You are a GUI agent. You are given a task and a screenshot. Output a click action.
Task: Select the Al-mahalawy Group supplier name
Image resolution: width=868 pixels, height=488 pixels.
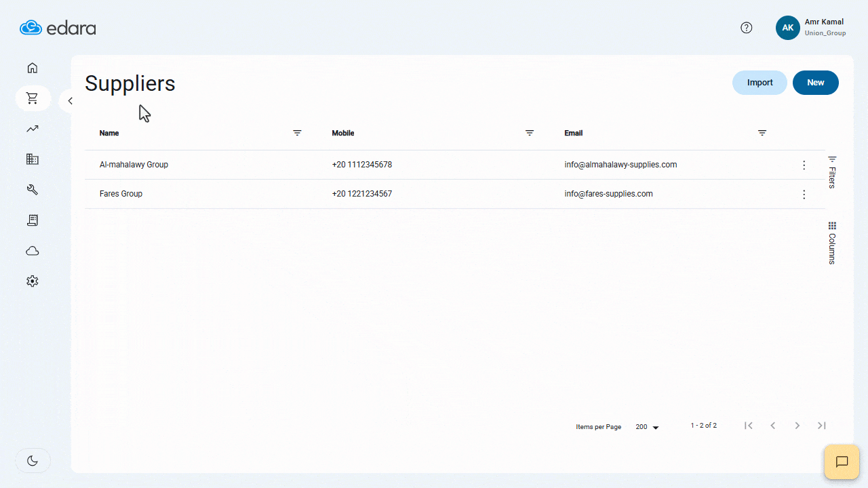point(134,165)
